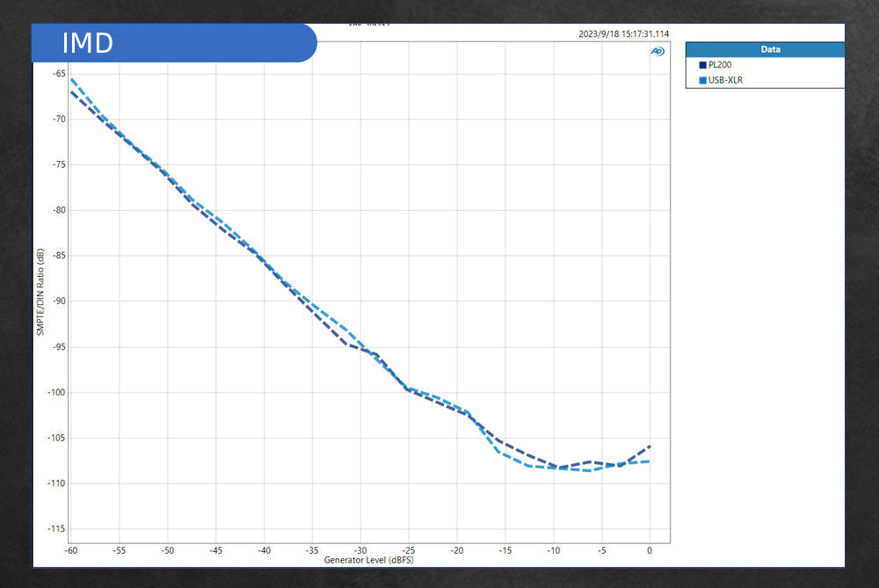879x588 pixels.
Task: Click the -10 tick on the x-axis
Action: pyautogui.click(x=553, y=551)
